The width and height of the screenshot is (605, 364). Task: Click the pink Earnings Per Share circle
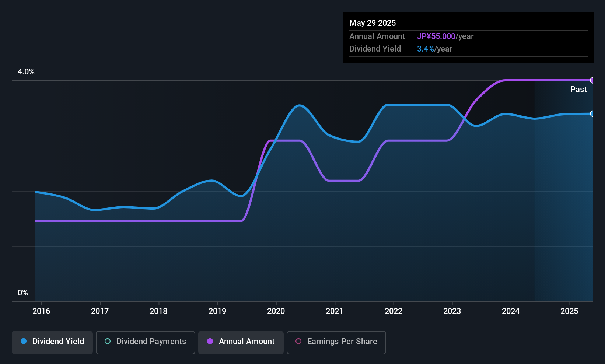click(x=298, y=342)
